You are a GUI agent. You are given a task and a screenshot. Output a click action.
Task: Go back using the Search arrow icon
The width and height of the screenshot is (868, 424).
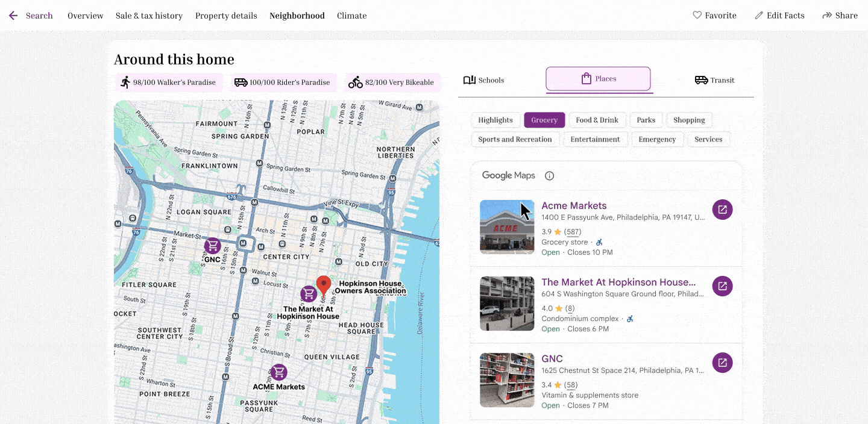click(13, 15)
